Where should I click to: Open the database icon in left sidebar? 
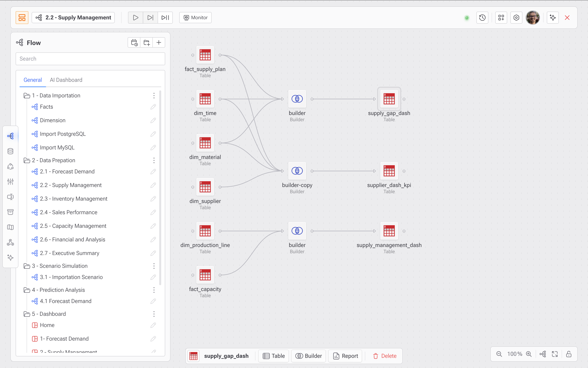10,151
